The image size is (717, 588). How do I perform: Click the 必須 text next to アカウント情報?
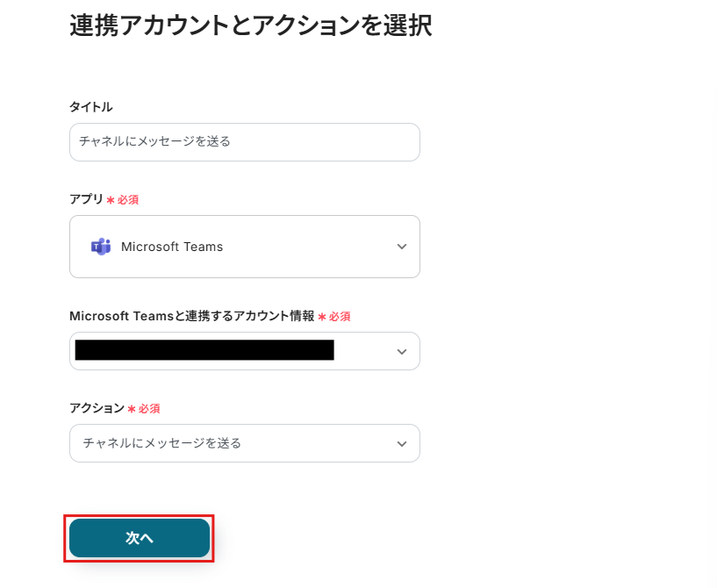click(340, 317)
